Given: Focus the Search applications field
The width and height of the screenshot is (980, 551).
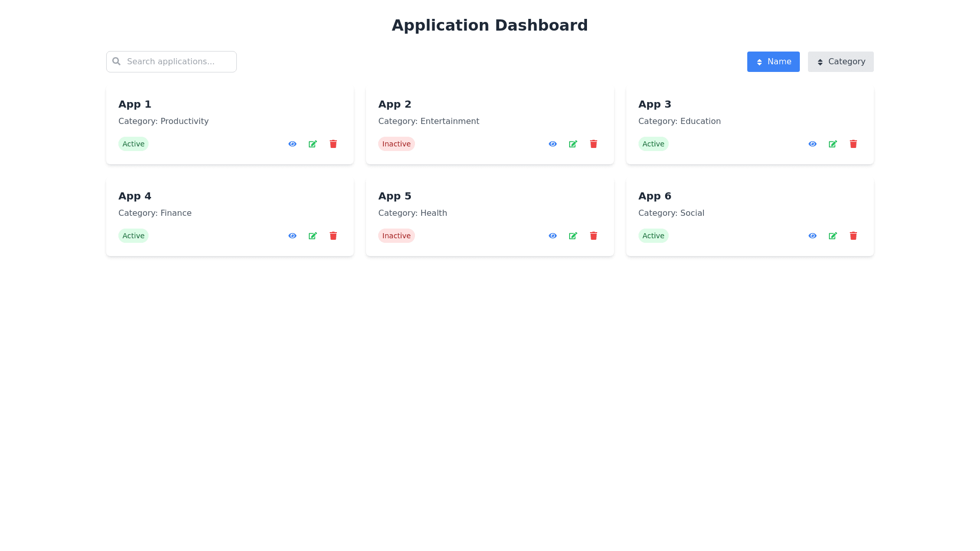Looking at the screenshot, I should 179,62.
